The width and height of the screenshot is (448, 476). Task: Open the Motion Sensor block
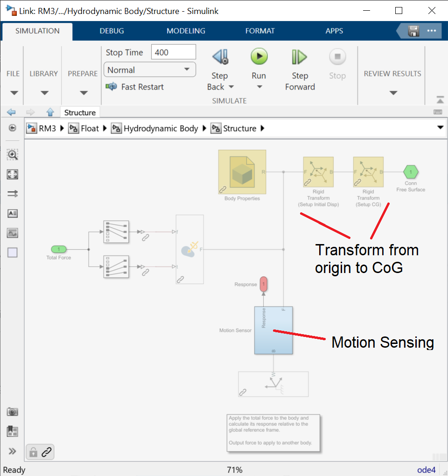pyautogui.click(x=273, y=330)
